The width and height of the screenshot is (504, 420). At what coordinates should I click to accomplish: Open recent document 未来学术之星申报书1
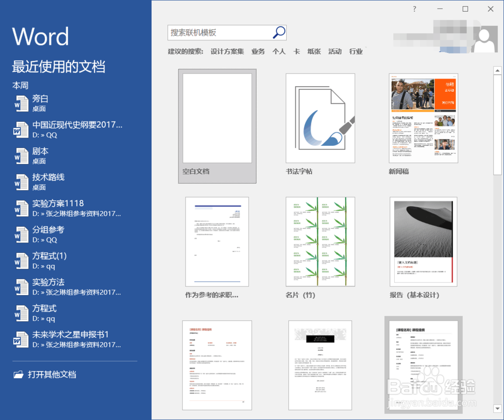tap(76, 339)
